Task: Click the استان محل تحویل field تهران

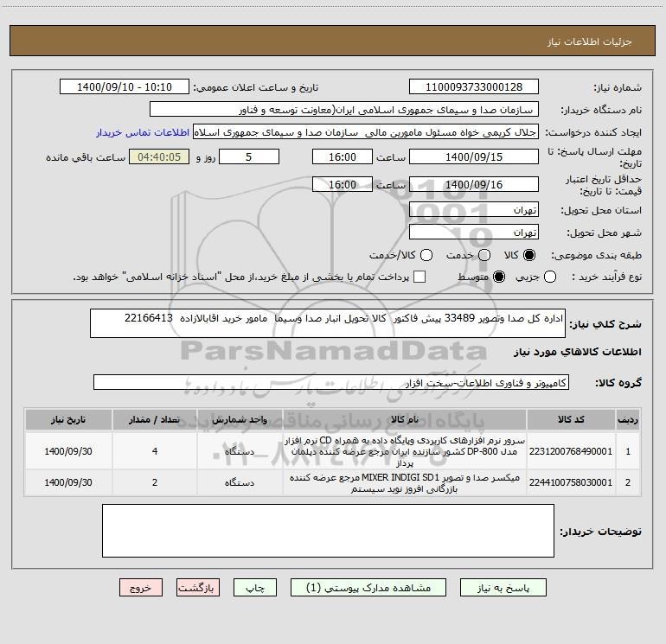Action: click(x=474, y=209)
